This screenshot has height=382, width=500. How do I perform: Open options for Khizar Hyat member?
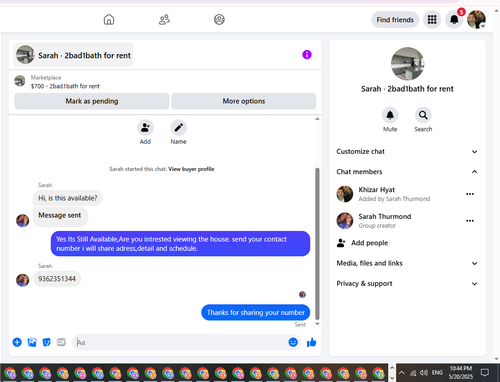(470, 194)
